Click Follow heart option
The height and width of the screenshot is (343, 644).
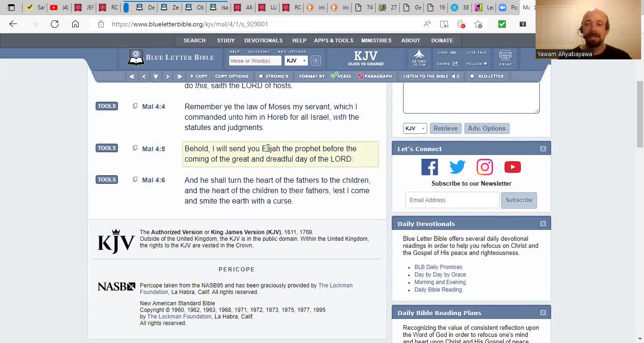(x=476, y=64)
